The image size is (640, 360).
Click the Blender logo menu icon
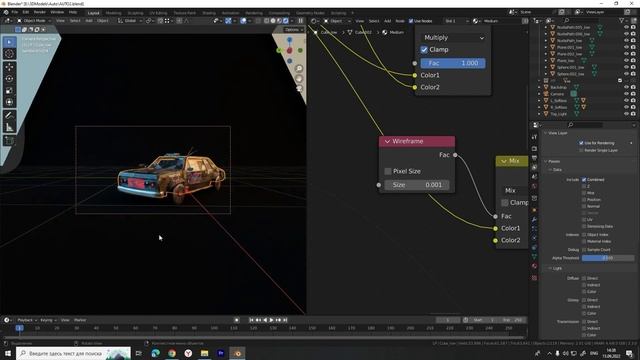[x=6, y=12]
